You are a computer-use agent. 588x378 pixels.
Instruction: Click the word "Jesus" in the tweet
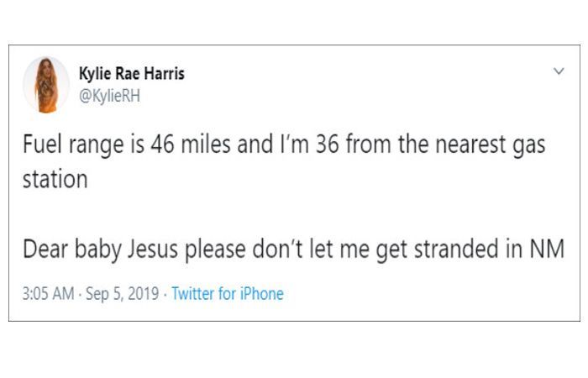[x=153, y=249]
